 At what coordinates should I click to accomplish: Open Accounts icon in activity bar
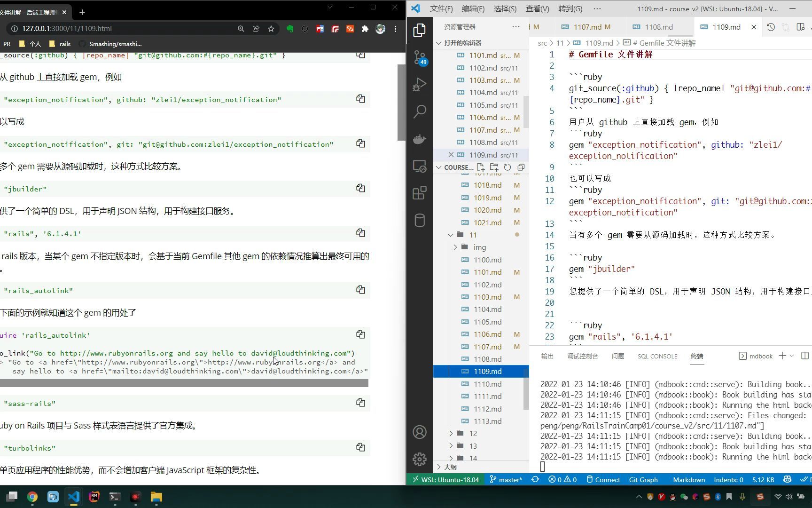click(x=419, y=432)
